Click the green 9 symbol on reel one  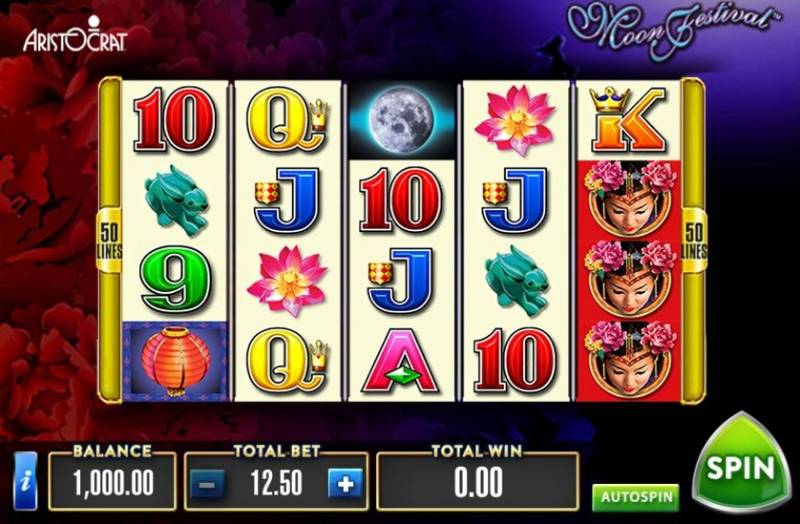tap(175, 280)
